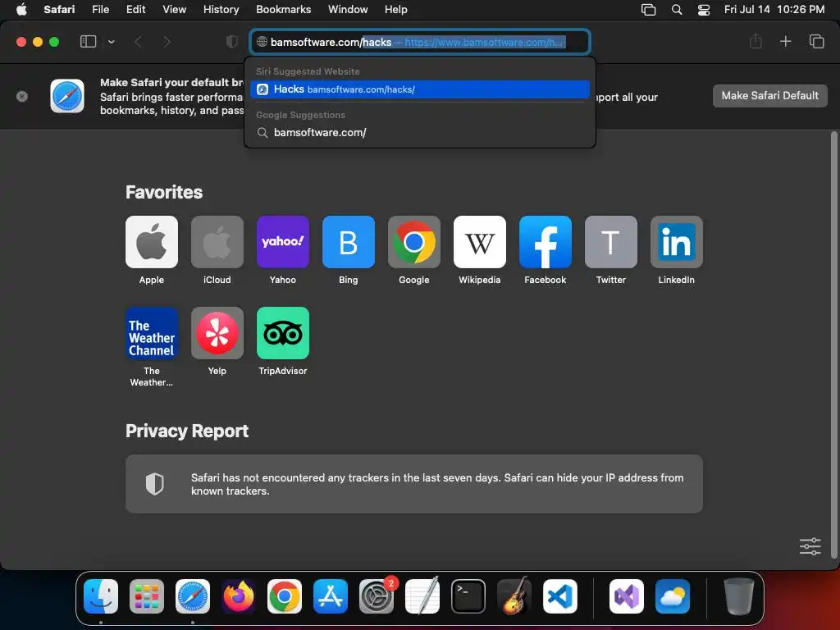Open the cloud weather app in Dock

(x=673, y=596)
